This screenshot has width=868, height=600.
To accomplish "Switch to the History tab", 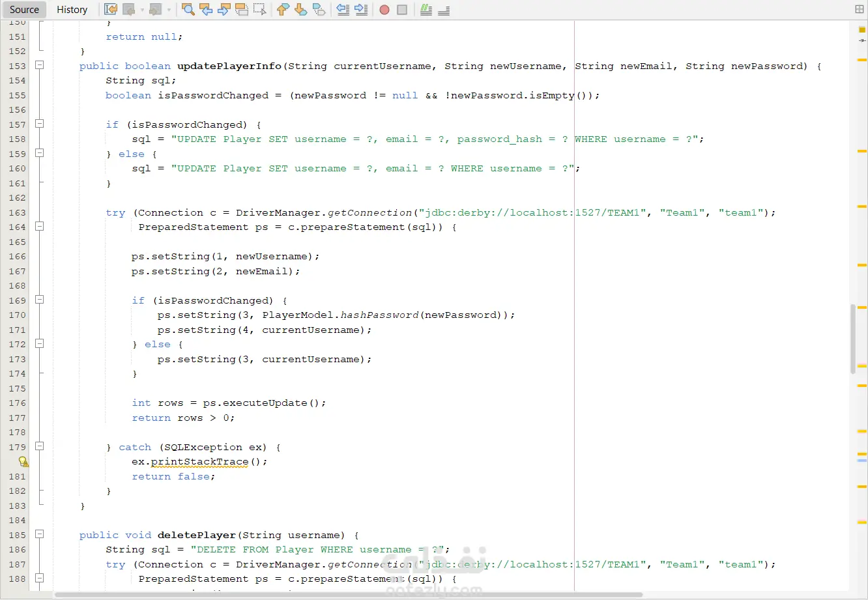I will click(72, 10).
